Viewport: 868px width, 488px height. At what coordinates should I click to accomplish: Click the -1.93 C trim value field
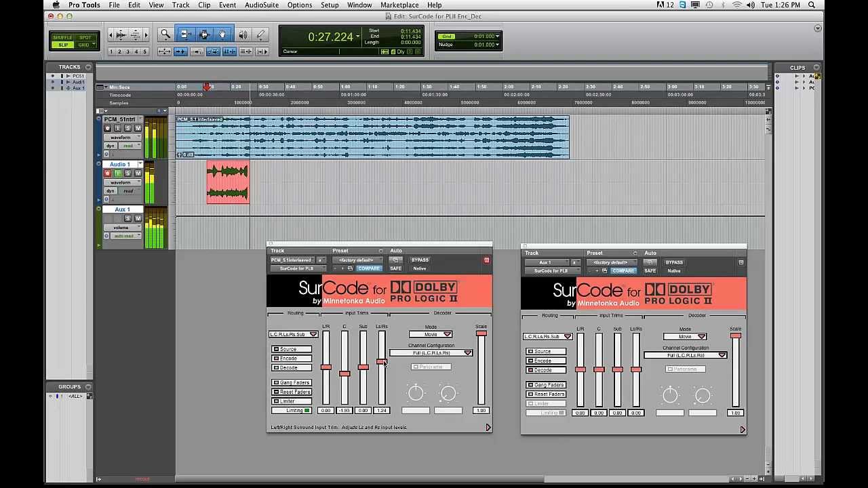[344, 411]
